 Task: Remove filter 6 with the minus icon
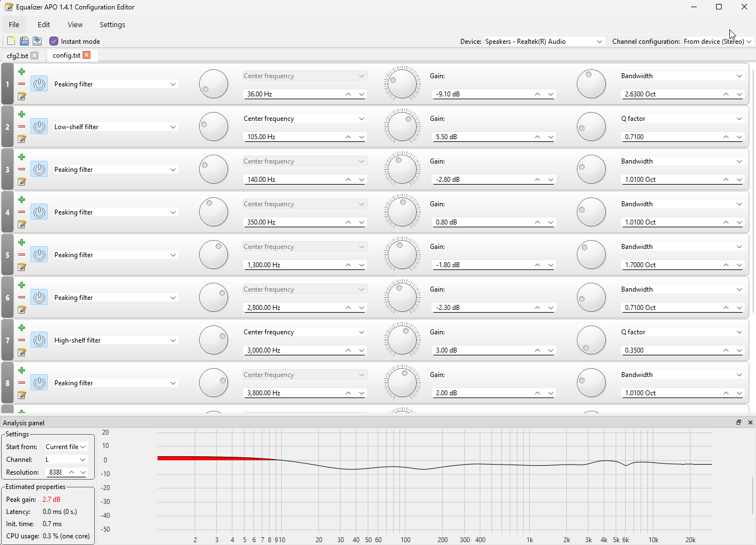[x=22, y=297]
